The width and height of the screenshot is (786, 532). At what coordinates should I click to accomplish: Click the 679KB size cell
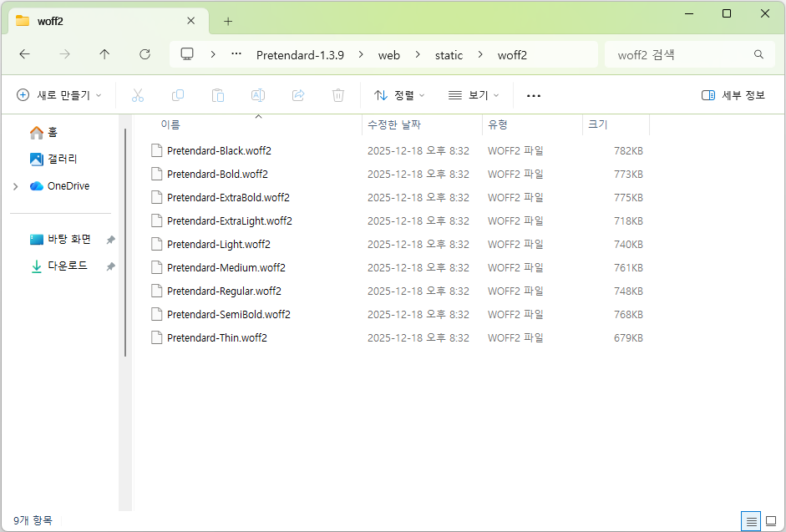[628, 338]
